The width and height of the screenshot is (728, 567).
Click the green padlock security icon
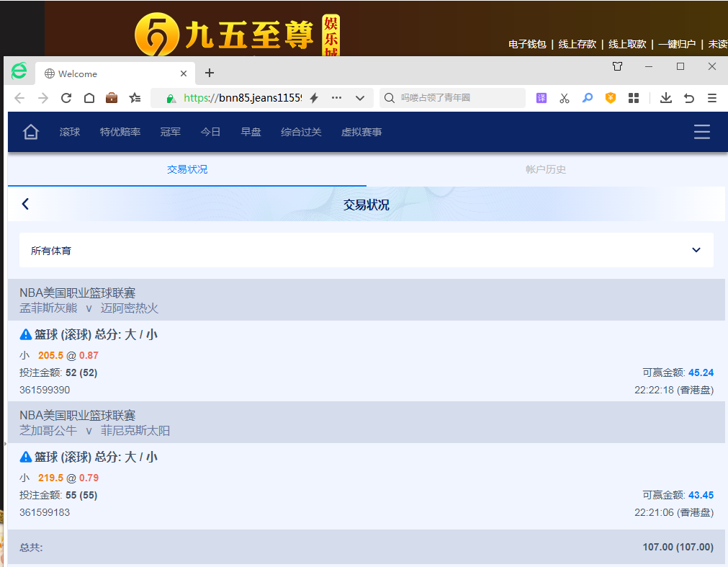[171, 98]
